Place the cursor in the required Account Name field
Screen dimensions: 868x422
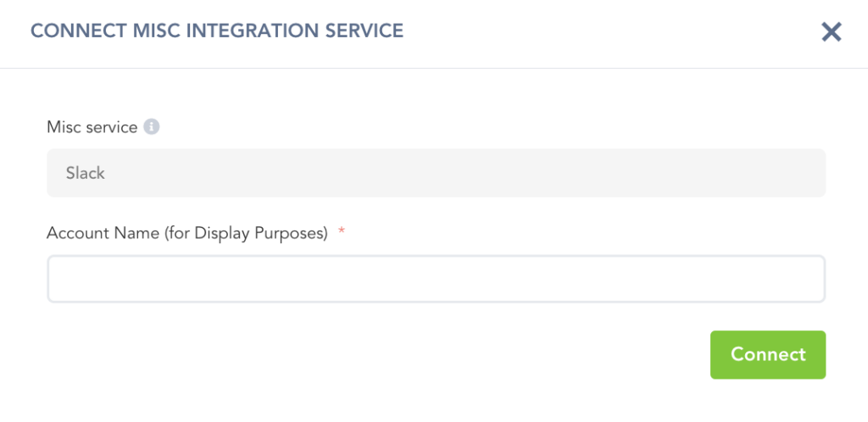(436, 279)
